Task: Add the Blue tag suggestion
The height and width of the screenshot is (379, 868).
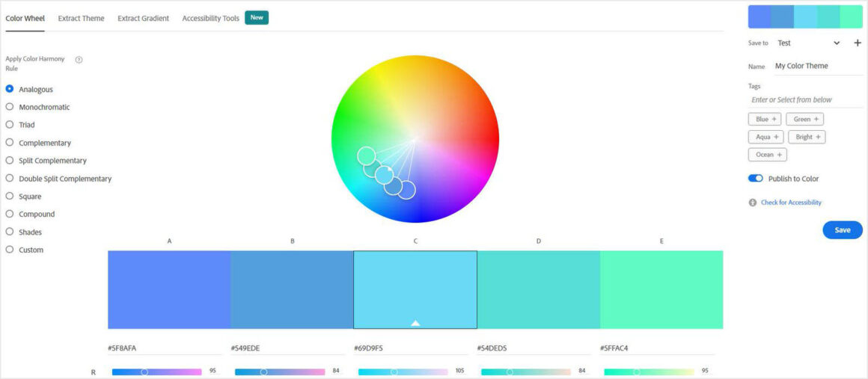Action: click(x=764, y=119)
